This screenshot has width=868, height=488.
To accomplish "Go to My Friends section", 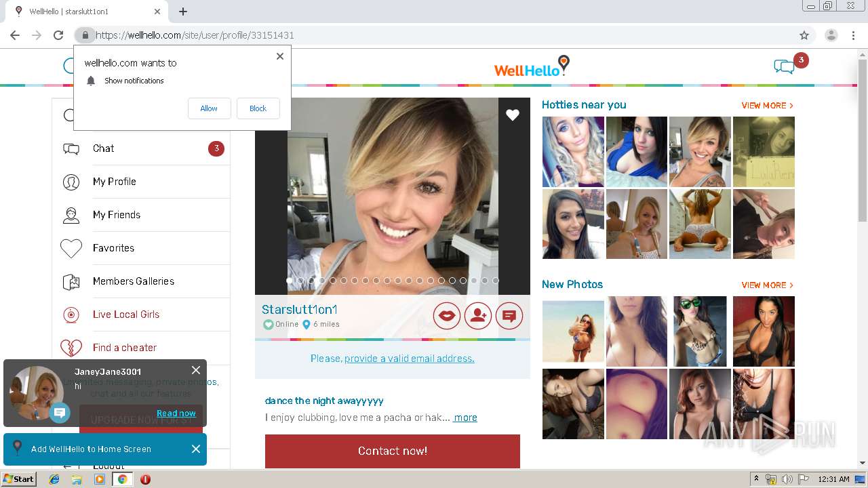I will (x=117, y=215).
